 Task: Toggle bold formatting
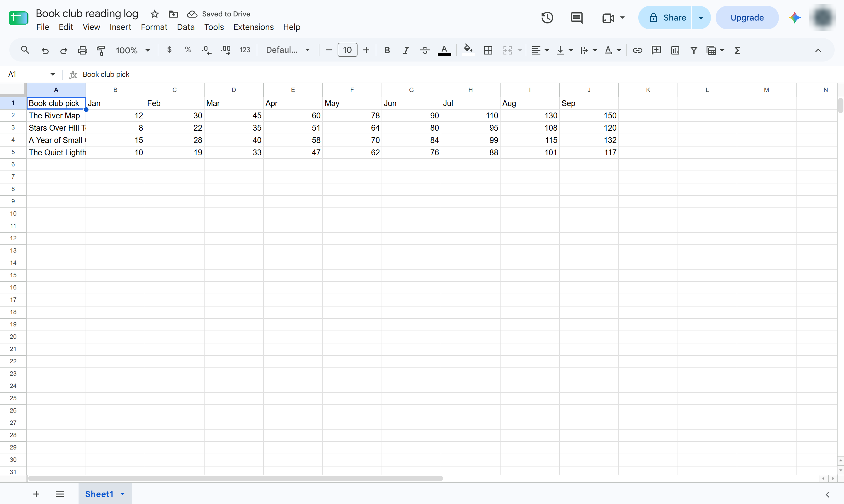(387, 50)
